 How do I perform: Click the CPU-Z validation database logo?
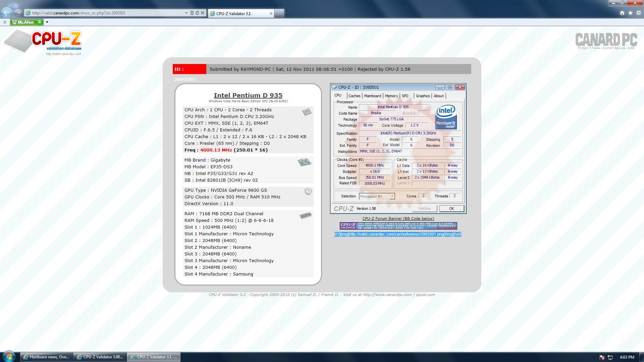pos(43,42)
